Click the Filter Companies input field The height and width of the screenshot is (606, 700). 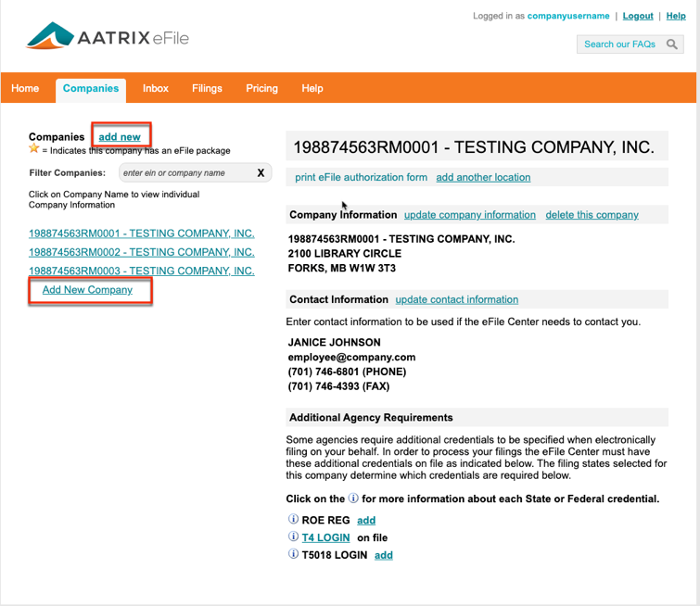pos(184,172)
